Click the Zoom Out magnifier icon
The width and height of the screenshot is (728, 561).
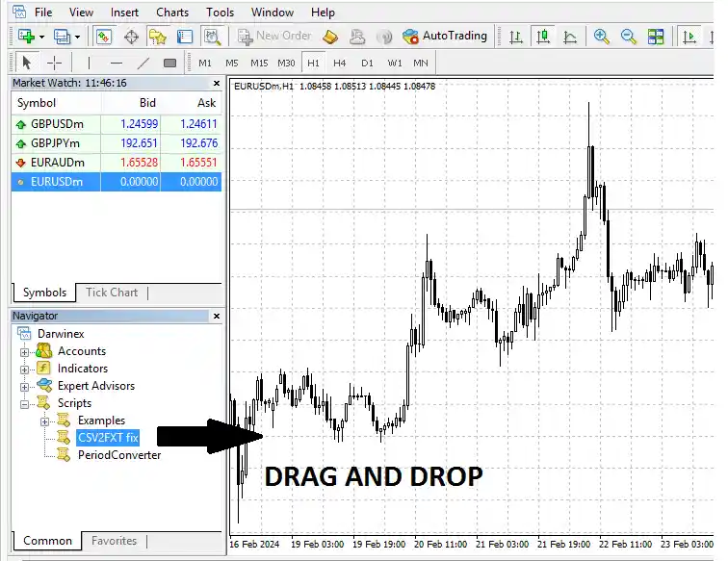pyautogui.click(x=629, y=37)
